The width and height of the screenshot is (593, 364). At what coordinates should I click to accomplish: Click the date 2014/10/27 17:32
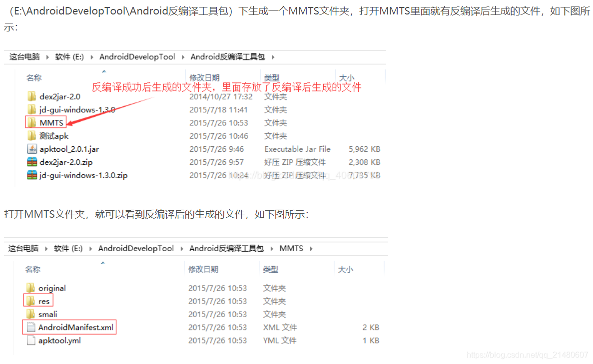(221, 96)
